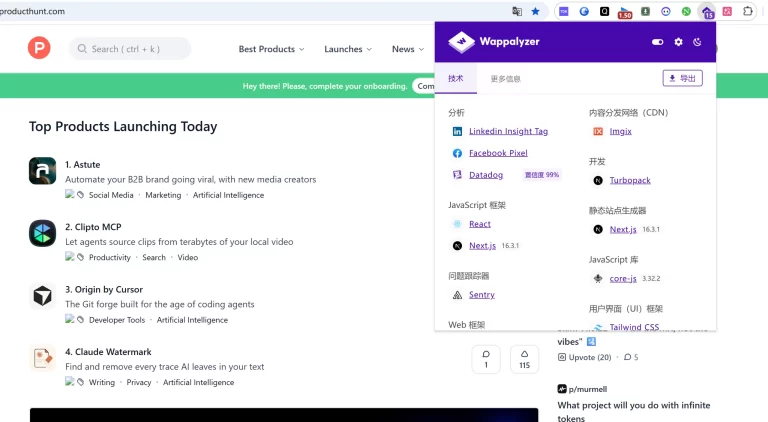Viewport: 768px width, 422px height.
Task: Click the React atom icon
Action: point(457,224)
